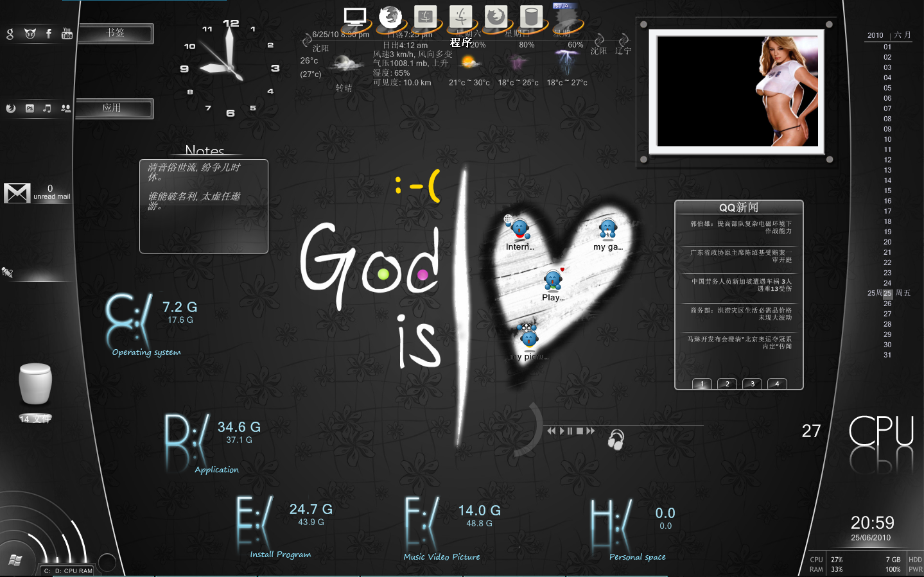Launch Photoshop from the sidebar PS icon
Image resolution: width=924 pixels, height=577 pixels.
point(30,108)
